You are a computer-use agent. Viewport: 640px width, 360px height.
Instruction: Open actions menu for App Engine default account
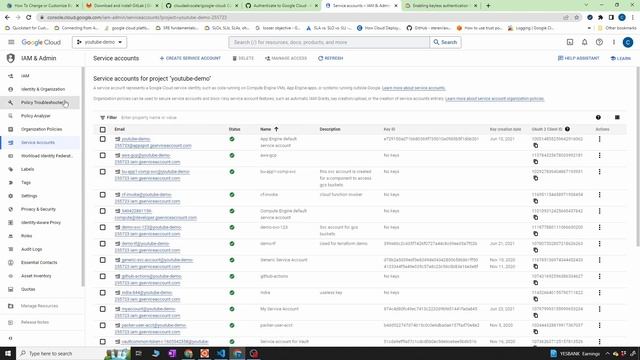click(599, 139)
